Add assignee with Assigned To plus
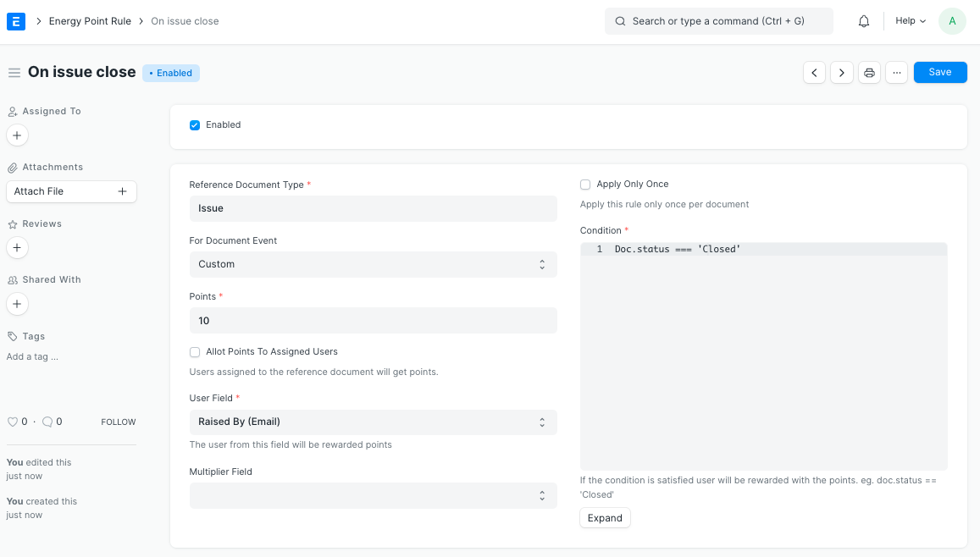980x557 pixels. (17, 135)
